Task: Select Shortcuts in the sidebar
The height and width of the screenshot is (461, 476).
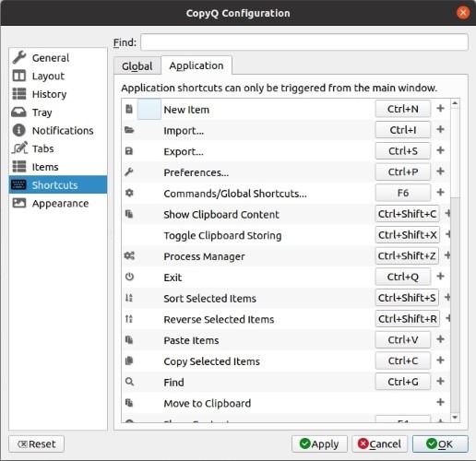Action: pyautogui.click(x=58, y=184)
